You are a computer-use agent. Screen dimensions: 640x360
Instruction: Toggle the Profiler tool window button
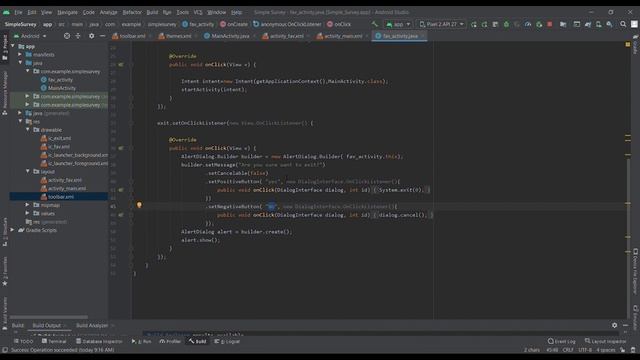point(170,341)
